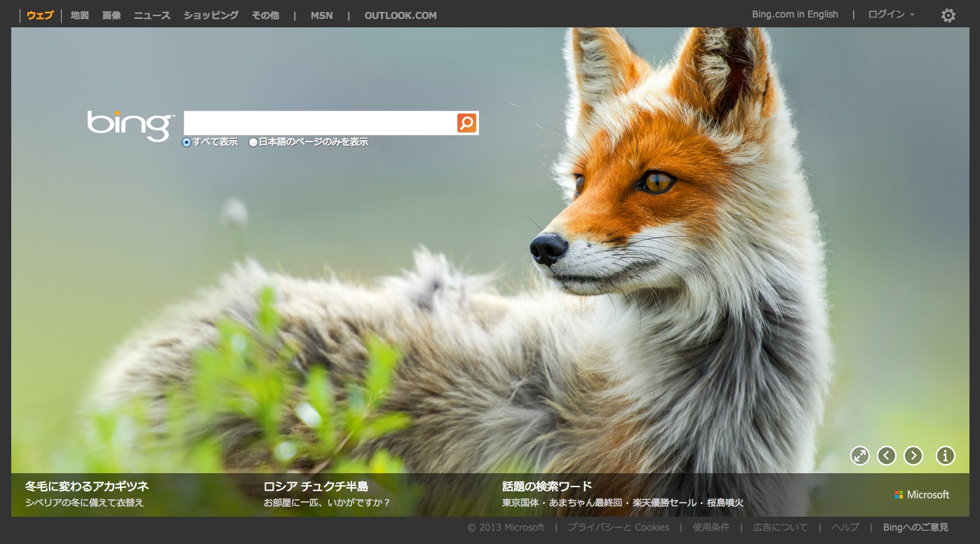The width and height of the screenshot is (980, 544).
Task: Open settings gear icon
Action: (948, 15)
